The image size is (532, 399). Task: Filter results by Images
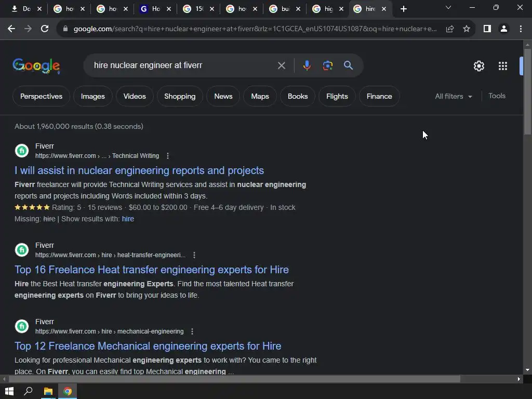point(92,96)
